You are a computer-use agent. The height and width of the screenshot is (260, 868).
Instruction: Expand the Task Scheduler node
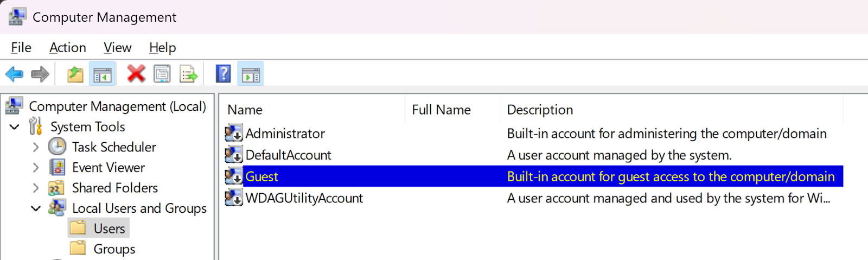click(36, 147)
